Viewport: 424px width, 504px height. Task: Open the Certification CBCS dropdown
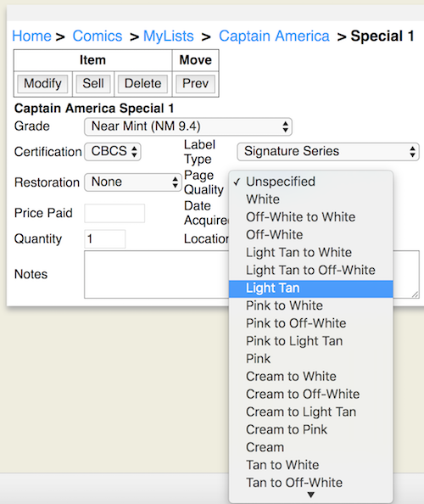coord(113,151)
